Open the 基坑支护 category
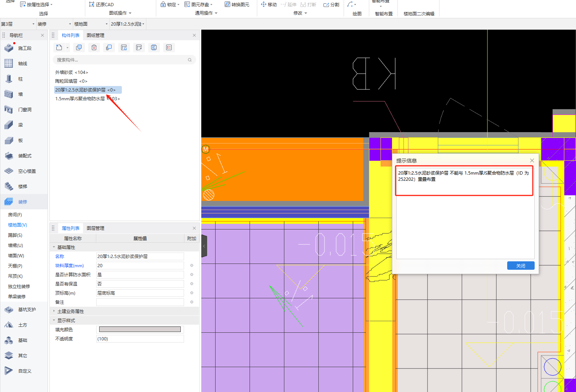 coord(27,309)
